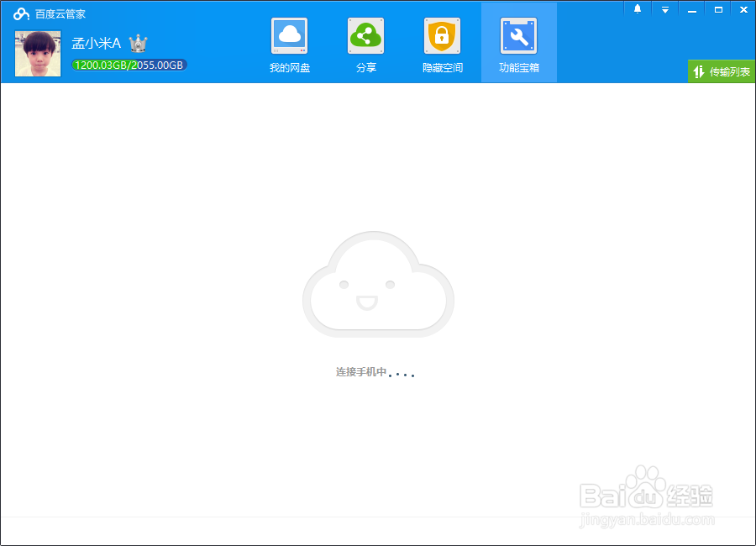Click the notification bell icon
Viewport: 756px width, 546px height.
(638, 9)
